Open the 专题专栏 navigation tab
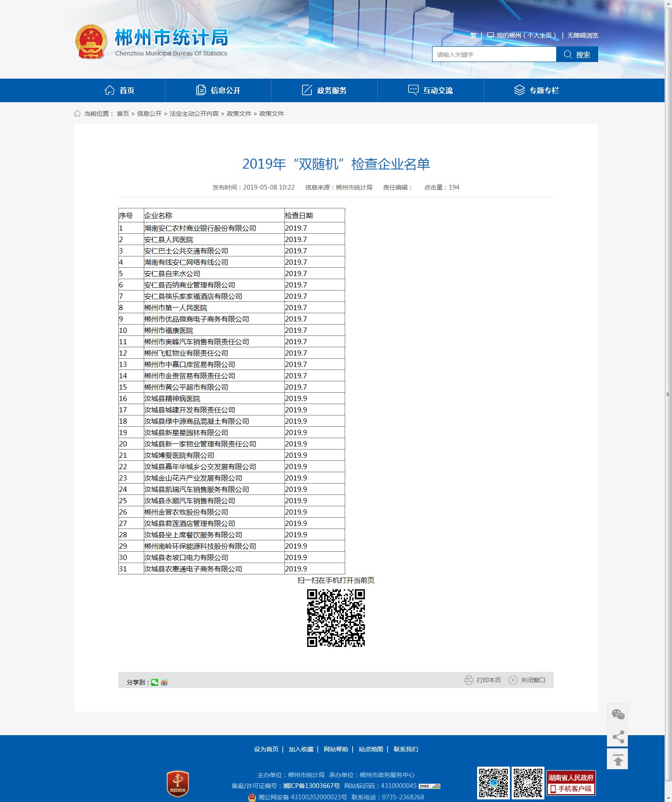The width and height of the screenshot is (672, 802). coord(537,90)
